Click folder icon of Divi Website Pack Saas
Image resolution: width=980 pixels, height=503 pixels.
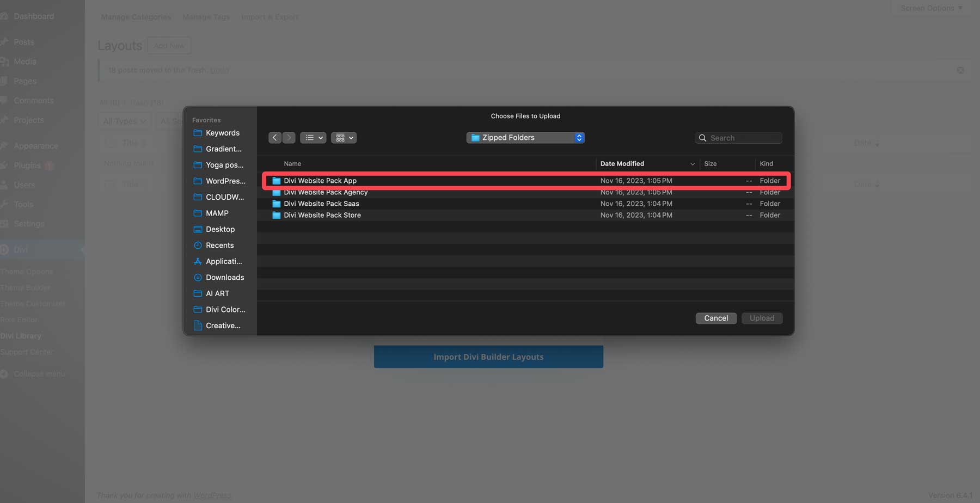click(277, 204)
